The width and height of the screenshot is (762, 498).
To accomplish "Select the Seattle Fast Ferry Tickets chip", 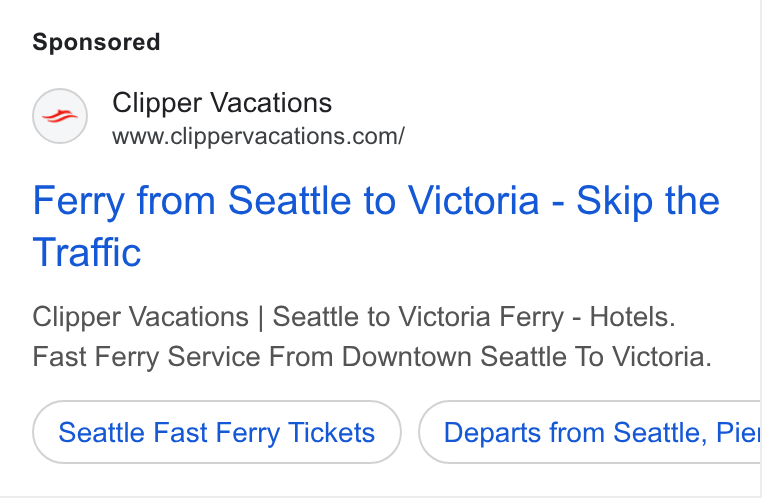I will [x=217, y=432].
